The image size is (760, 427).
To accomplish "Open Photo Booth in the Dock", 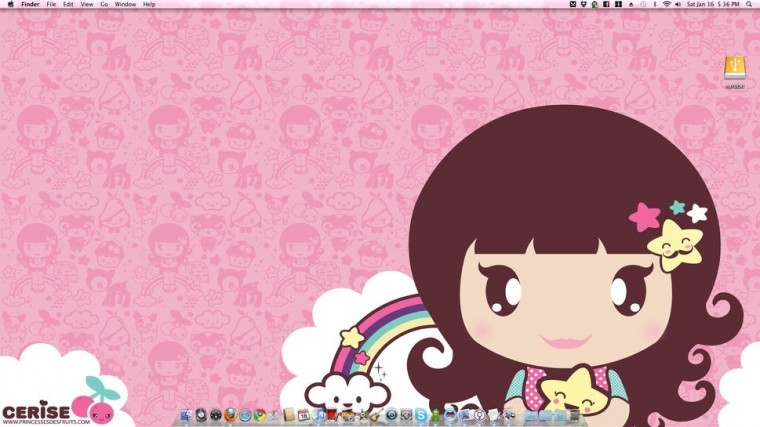I will pos(332,415).
